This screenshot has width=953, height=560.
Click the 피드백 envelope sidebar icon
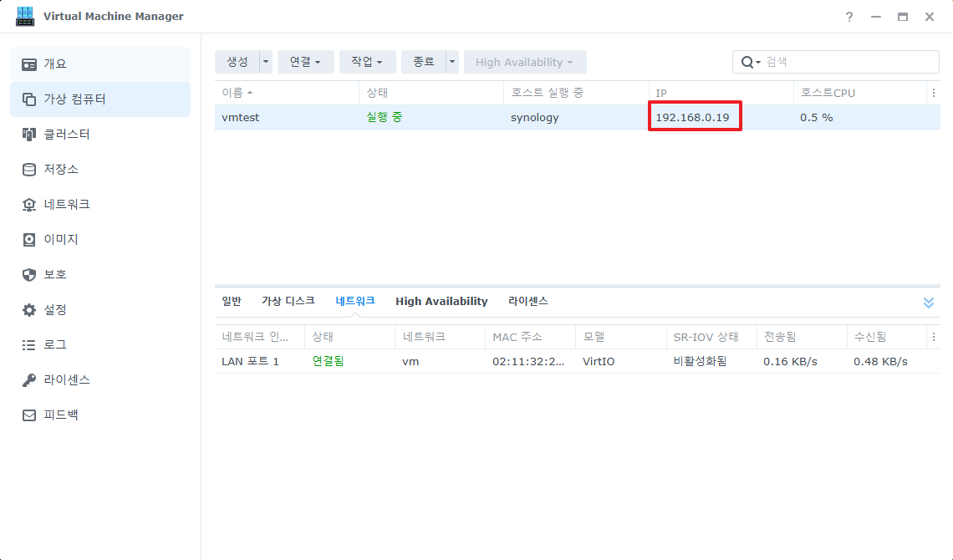(29, 415)
